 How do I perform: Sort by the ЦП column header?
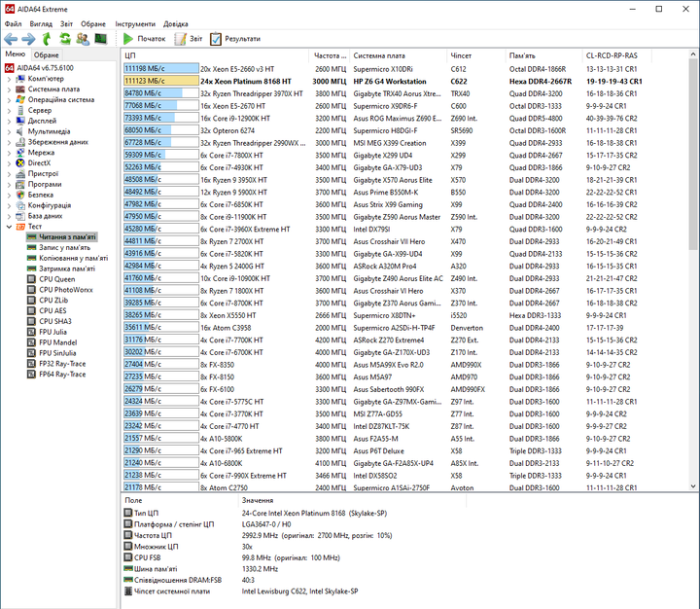pyautogui.click(x=215, y=55)
